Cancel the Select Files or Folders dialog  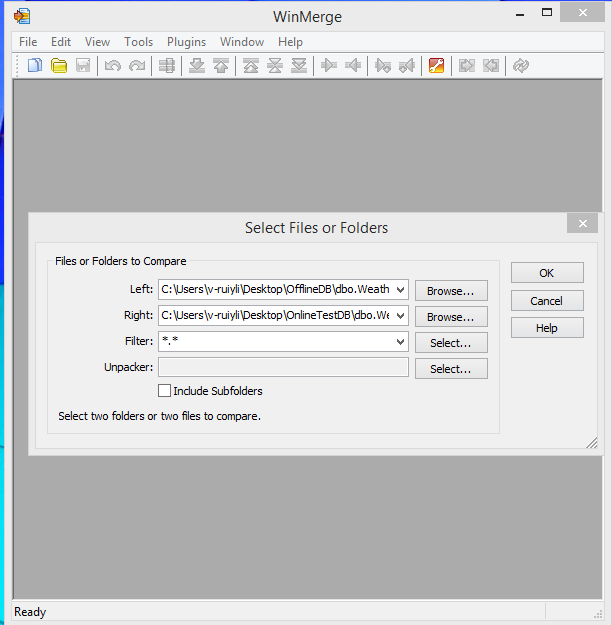[546, 301]
